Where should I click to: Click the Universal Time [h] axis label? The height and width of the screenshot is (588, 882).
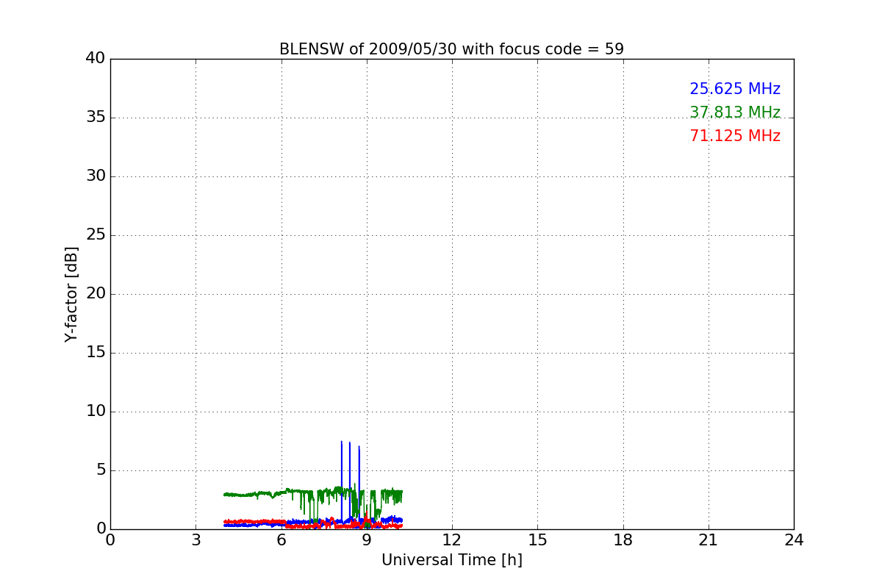pyautogui.click(x=452, y=560)
